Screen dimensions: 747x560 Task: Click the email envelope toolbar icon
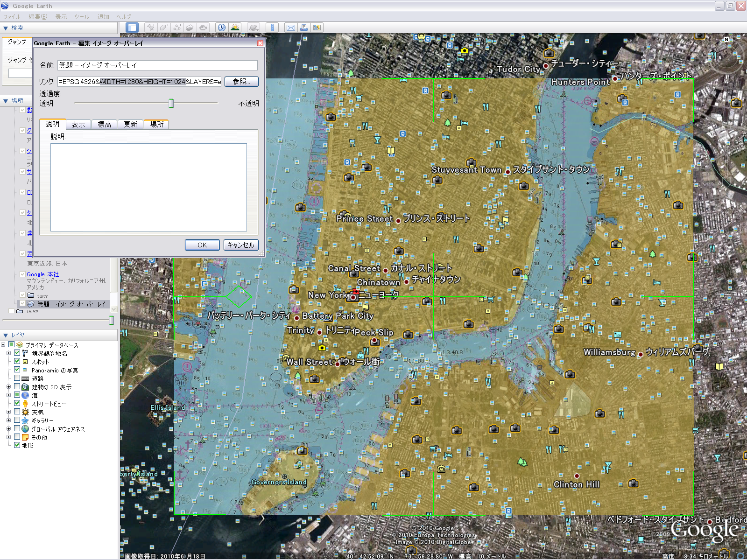click(290, 28)
